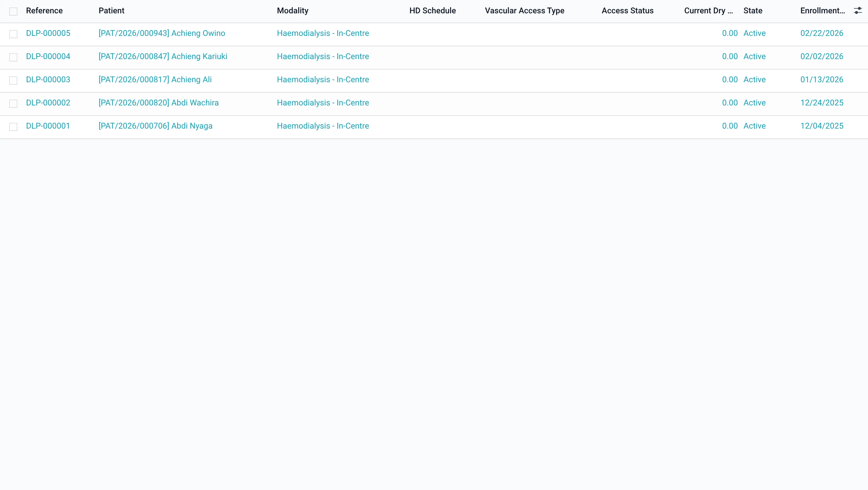Sort by the Patient column header
This screenshot has height=490, width=868.
click(x=111, y=11)
